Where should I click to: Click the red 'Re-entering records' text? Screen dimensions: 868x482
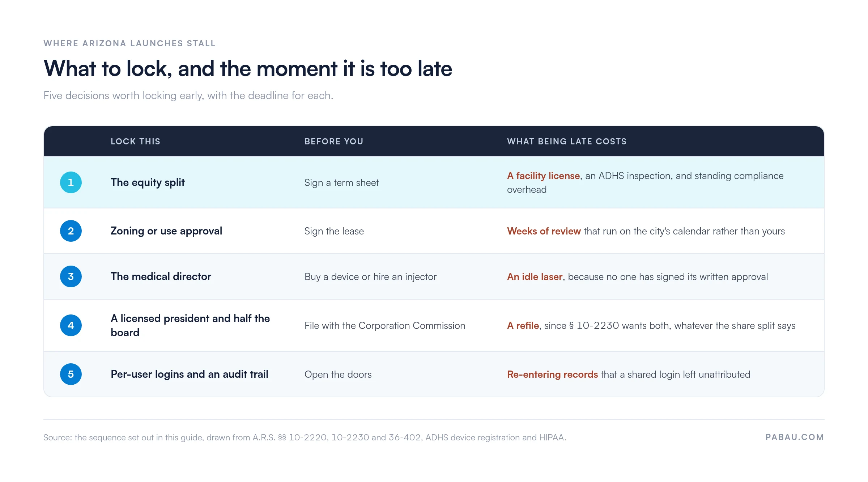(x=552, y=375)
